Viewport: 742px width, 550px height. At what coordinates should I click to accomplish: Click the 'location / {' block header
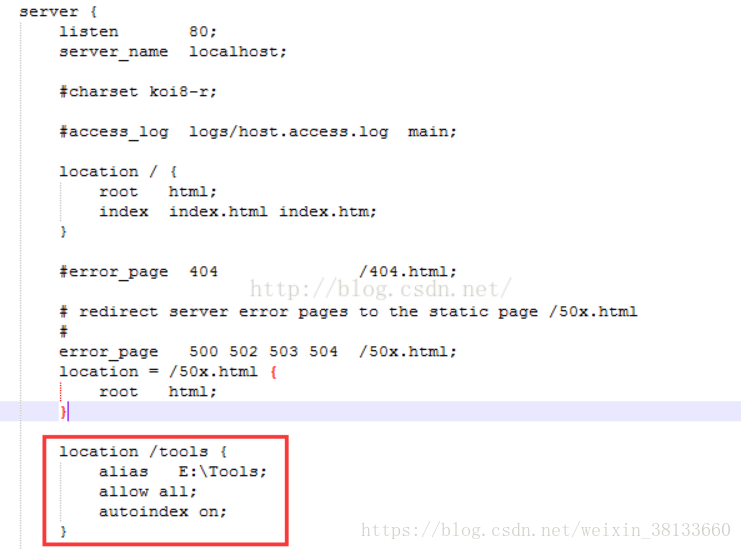(118, 172)
